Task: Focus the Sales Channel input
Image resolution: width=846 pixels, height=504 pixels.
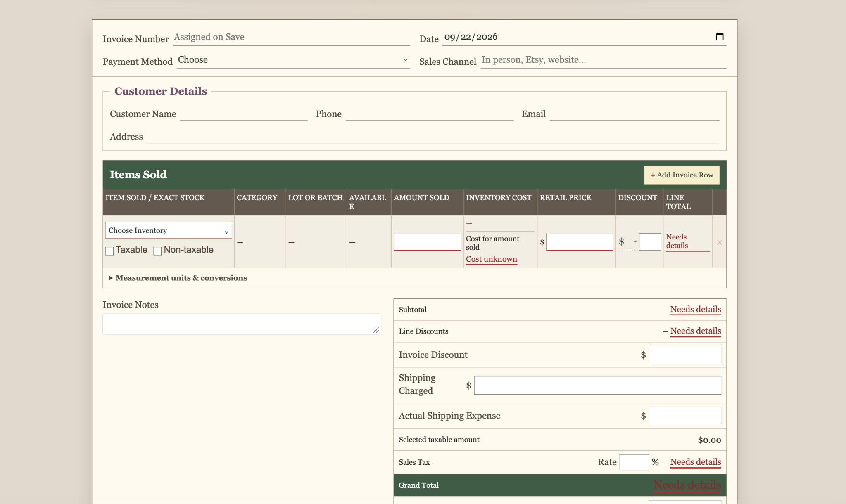Action: point(604,60)
